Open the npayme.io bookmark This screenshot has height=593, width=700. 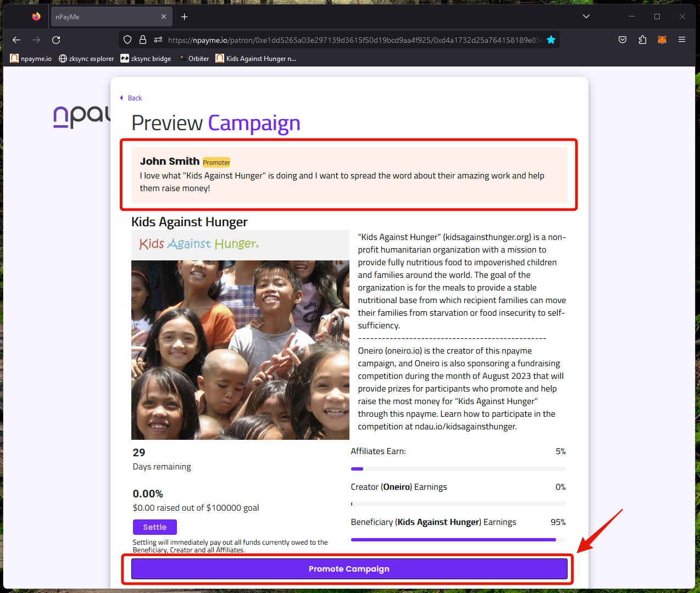(31, 58)
